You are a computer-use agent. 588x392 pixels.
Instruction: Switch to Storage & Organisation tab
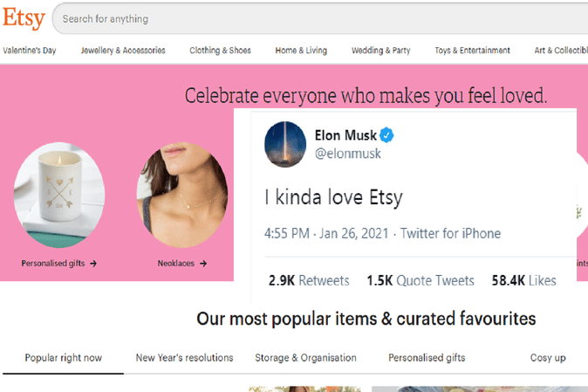tap(305, 358)
